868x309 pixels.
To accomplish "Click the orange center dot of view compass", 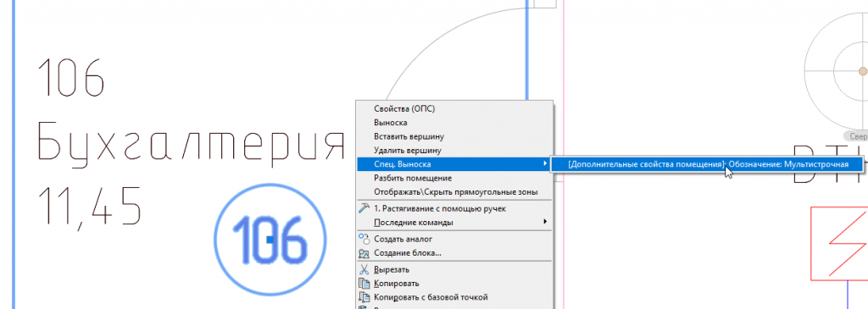I will click(863, 71).
